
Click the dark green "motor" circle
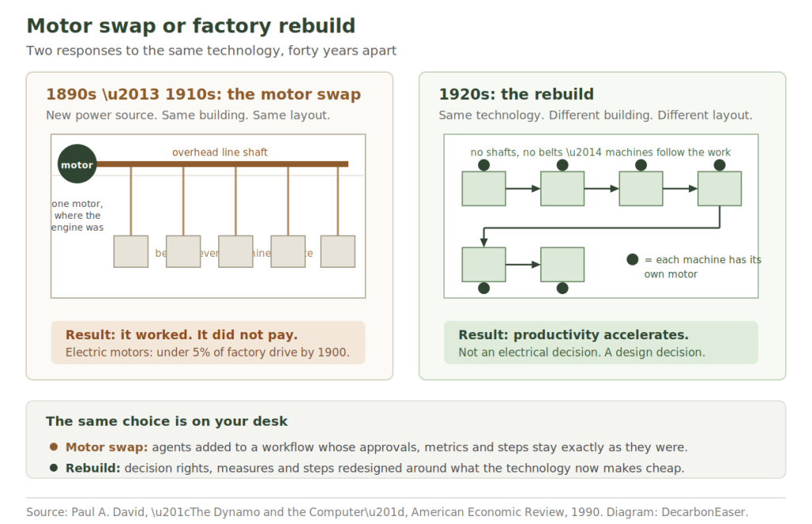pos(77,163)
